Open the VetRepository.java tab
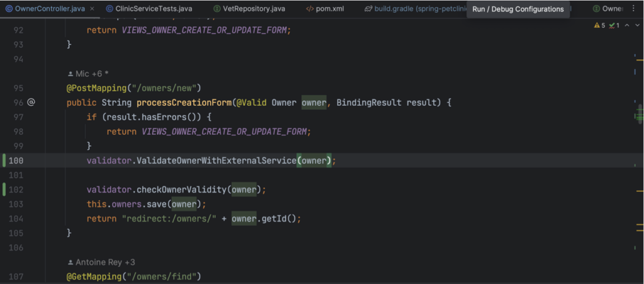The width and height of the screenshot is (644, 284). [x=249, y=9]
